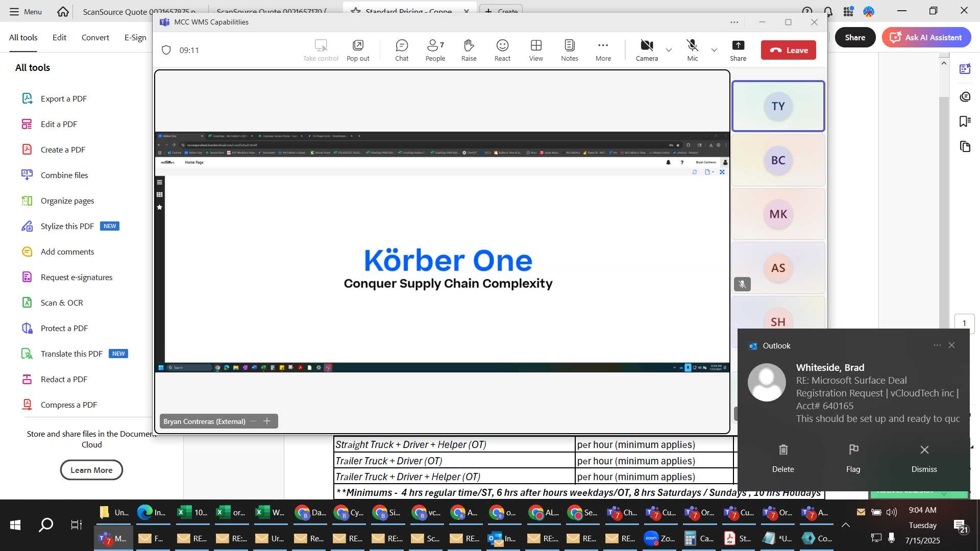The width and height of the screenshot is (980, 551).
Task: Leave the Teams meeting
Action: [x=788, y=50]
